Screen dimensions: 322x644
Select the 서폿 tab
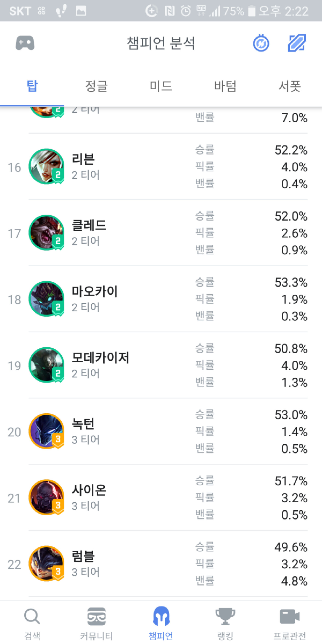pyautogui.click(x=290, y=86)
